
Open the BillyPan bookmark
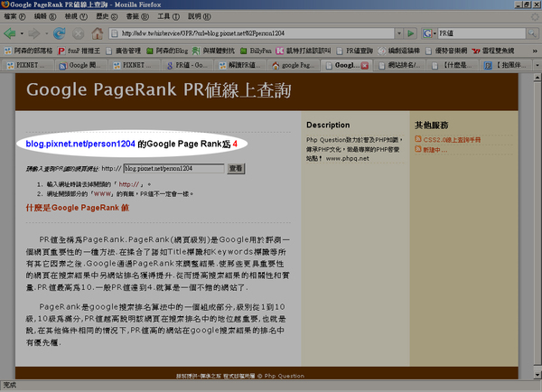(256, 51)
